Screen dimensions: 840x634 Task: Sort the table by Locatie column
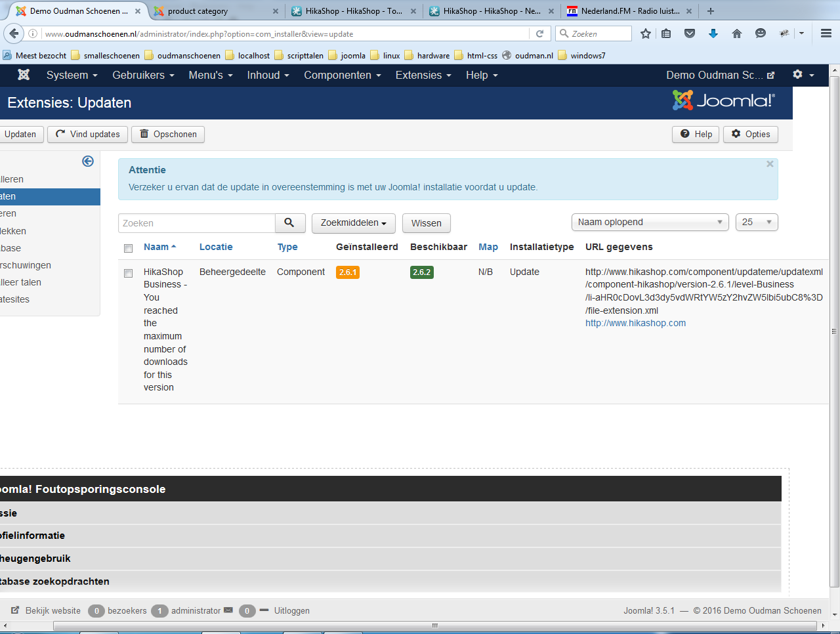[216, 247]
